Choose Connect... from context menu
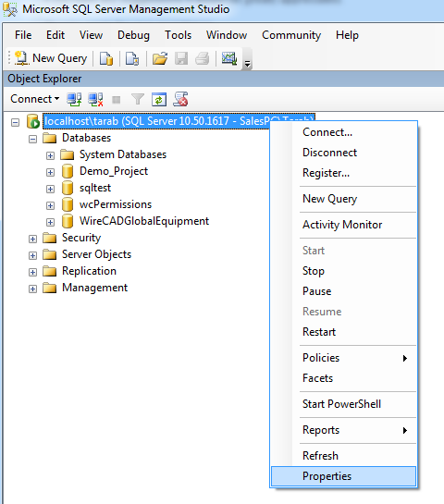The image size is (444, 504). pyautogui.click(x=344, y=132)
